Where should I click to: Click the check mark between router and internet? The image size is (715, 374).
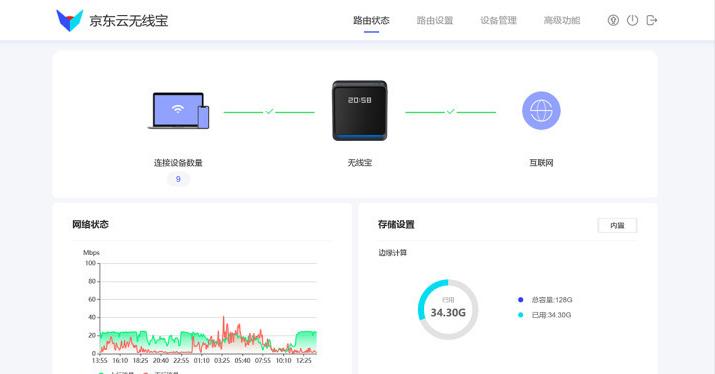click(x=451, y=111)
